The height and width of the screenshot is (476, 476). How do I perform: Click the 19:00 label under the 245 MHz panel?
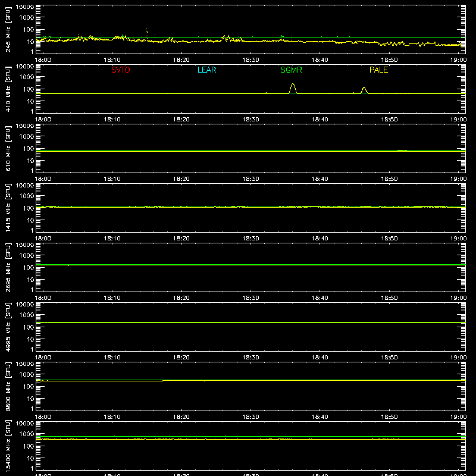pyautogui.click(x=458, y=60)
